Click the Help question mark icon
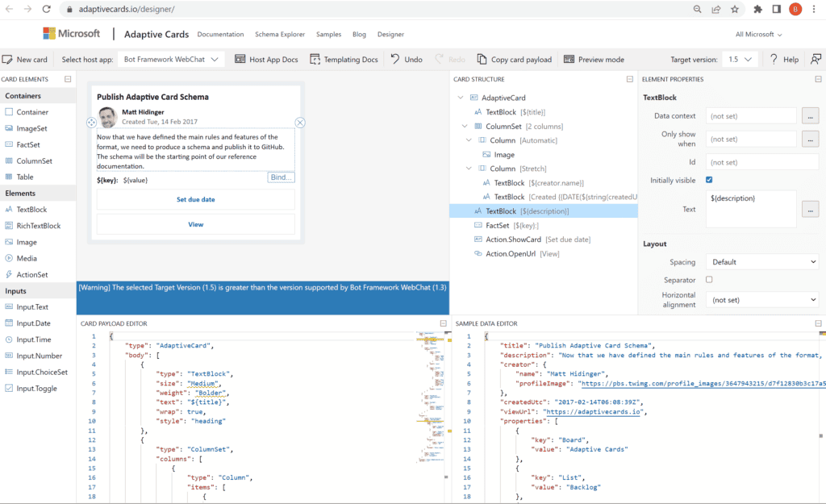 tap(774, 60)
